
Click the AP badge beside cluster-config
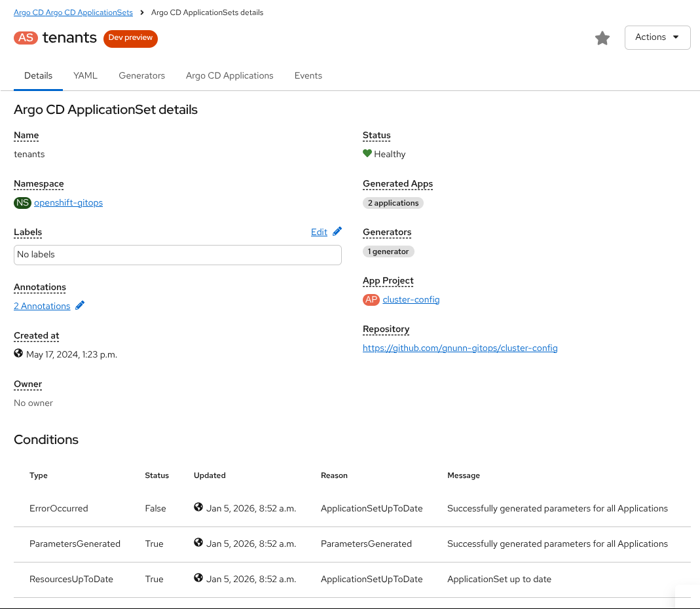[x=371, y=300]
